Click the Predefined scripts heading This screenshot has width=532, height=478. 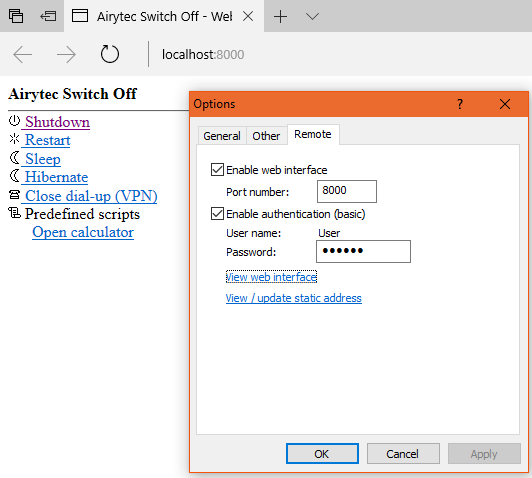pyautogui.click(x=82, y=214)
